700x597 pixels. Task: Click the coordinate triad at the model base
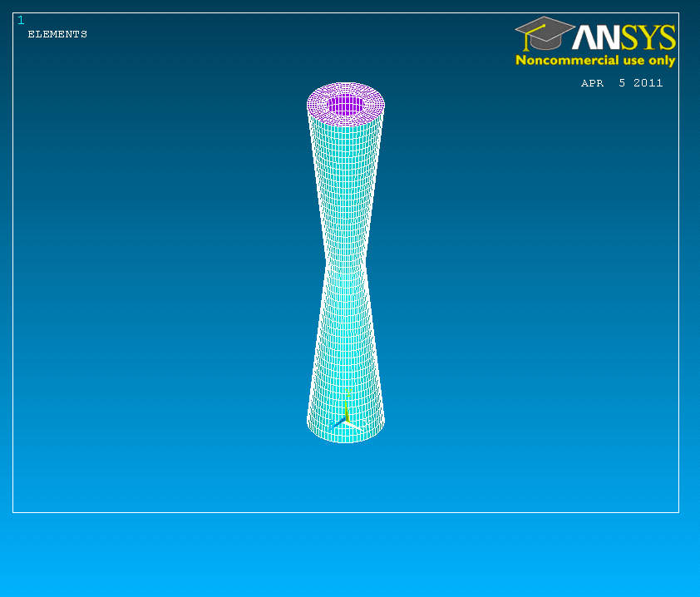pyautogui.click(x=347, y=411)
